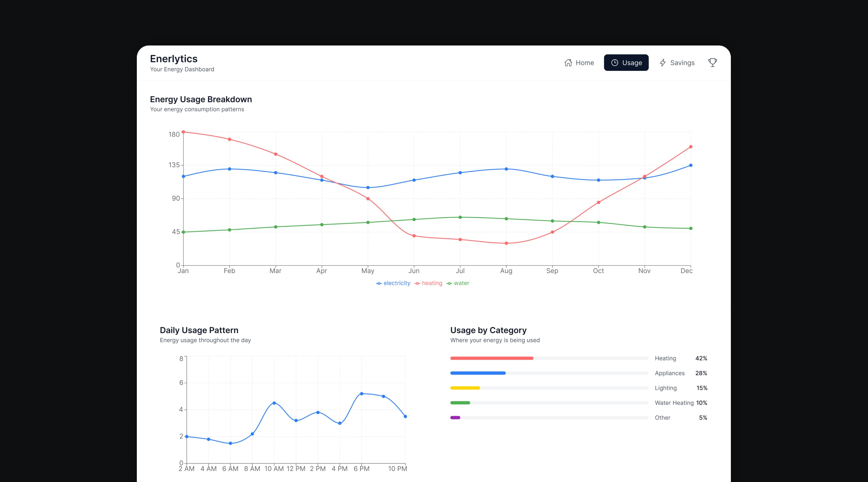Click the red Heating progress bar
Image resolution: width=868 pixels, height=482 pixels.
pos(492,358)
